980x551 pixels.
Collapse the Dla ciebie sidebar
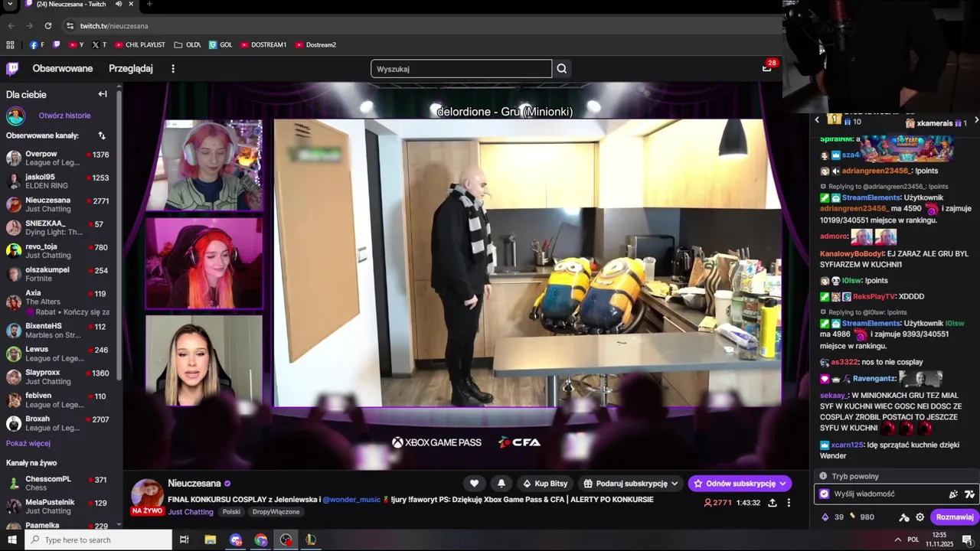pos(103,94)
